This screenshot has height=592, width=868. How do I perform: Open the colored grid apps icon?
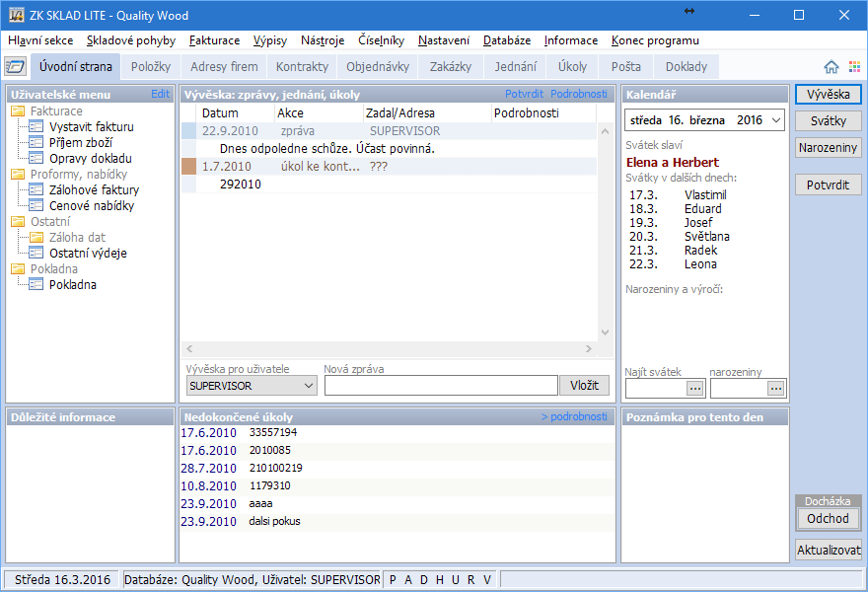click(x=854, y=67)
